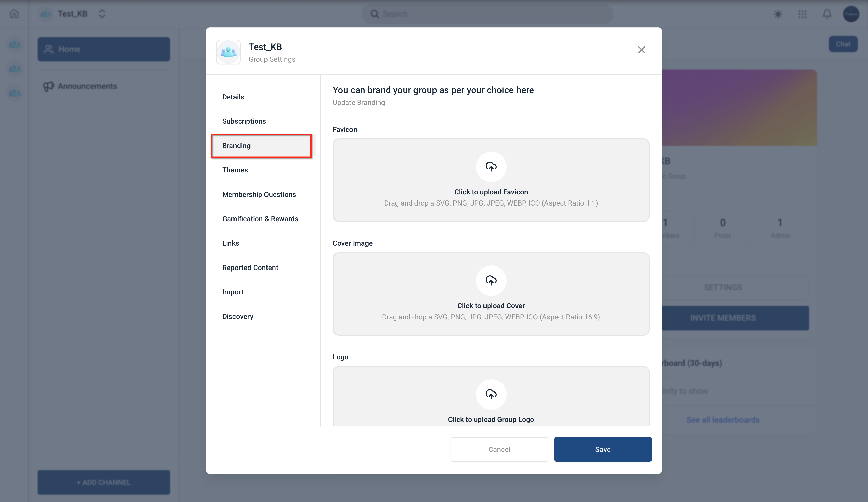Open the Themes settings section
Image resolution: width=868 pixels, height=502 pixels.
[263, 170]
